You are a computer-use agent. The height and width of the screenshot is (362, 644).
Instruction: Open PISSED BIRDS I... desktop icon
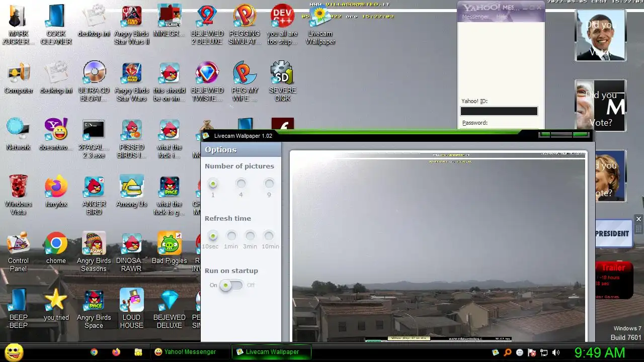click(x=131, y=138)
